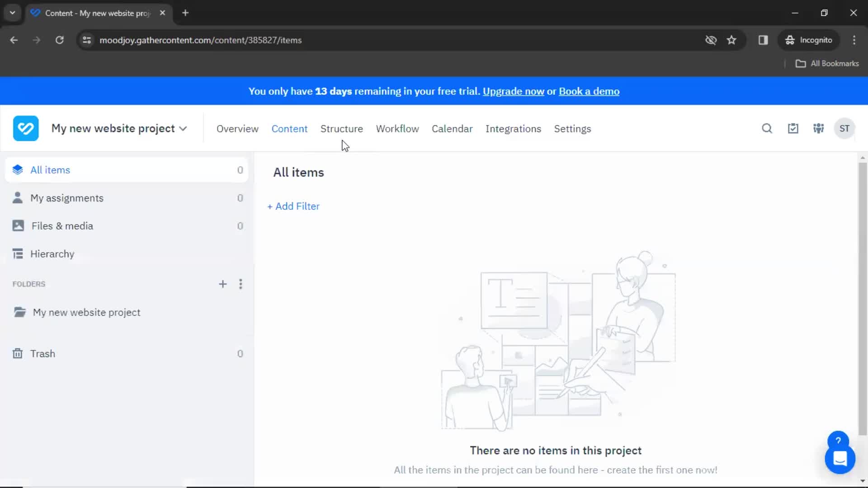
Task: Switch to the Workflow tab
Action: pos(397,129)
